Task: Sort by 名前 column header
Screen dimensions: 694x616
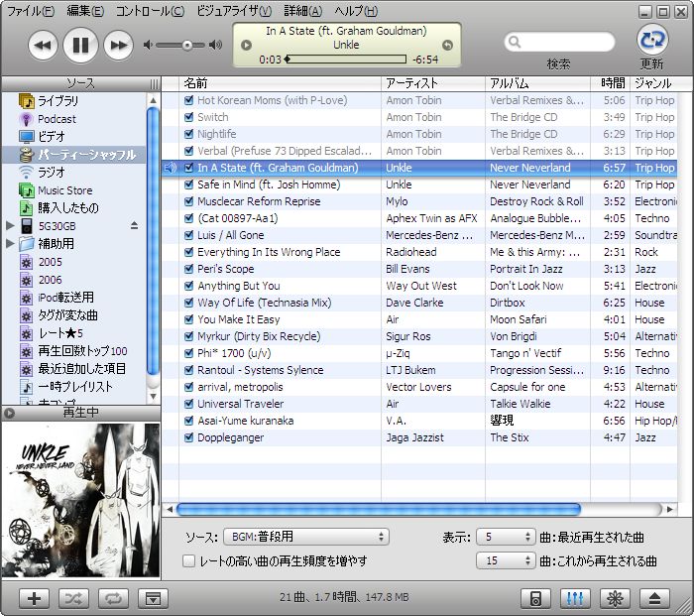Action: point(281,83)
